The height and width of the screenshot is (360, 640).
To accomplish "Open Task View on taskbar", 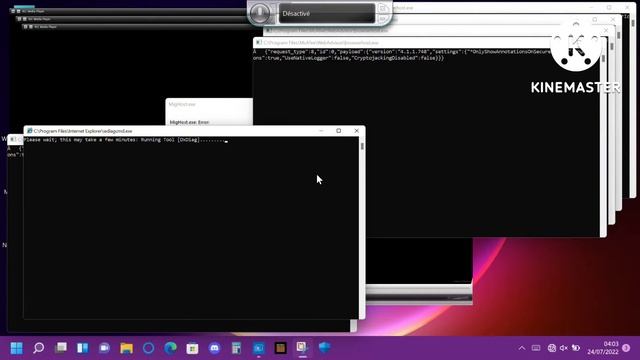I will coord(61,348).
